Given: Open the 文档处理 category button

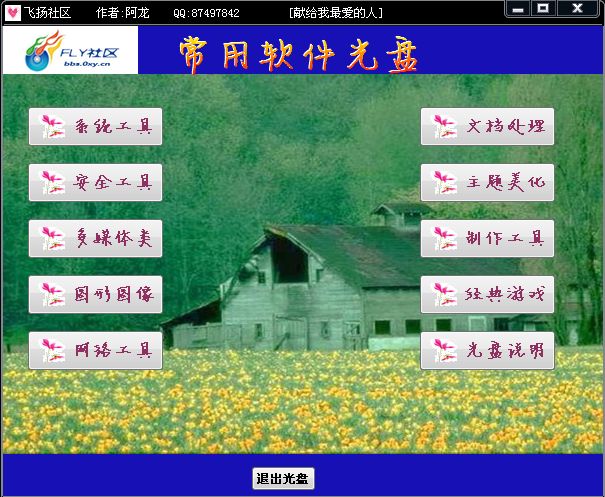Looking at the screenshot, I should 487,127.
